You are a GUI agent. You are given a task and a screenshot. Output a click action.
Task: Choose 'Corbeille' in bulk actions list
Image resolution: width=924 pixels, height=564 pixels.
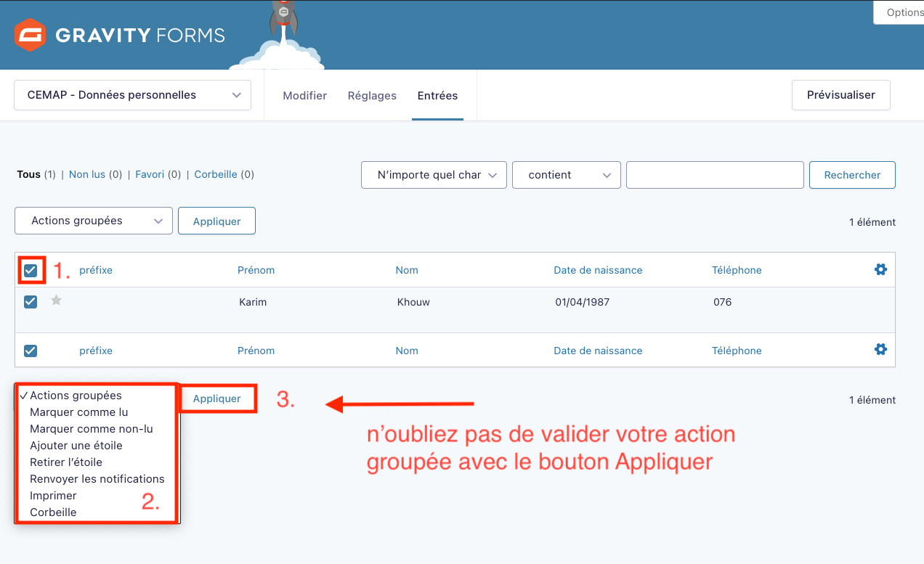53,512
